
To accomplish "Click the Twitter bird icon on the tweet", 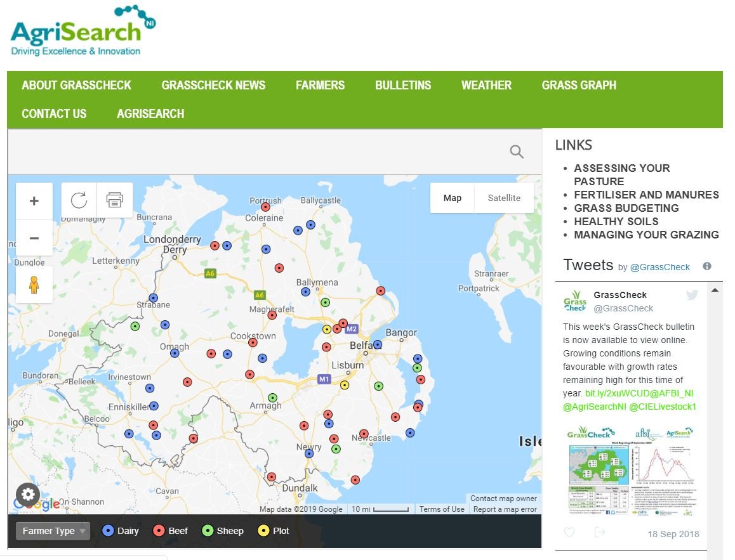I will click(x=691, y=295).
